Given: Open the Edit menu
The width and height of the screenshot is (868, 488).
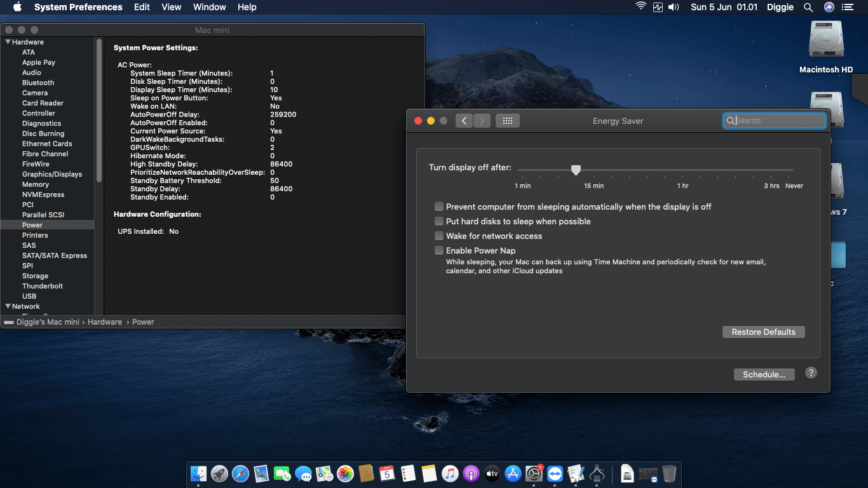Looking at the screenshot, I should point(142,7).
